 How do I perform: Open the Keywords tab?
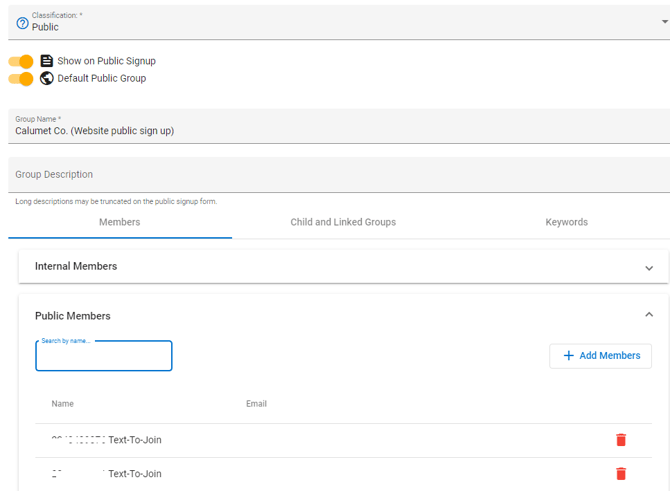[567, 222]
